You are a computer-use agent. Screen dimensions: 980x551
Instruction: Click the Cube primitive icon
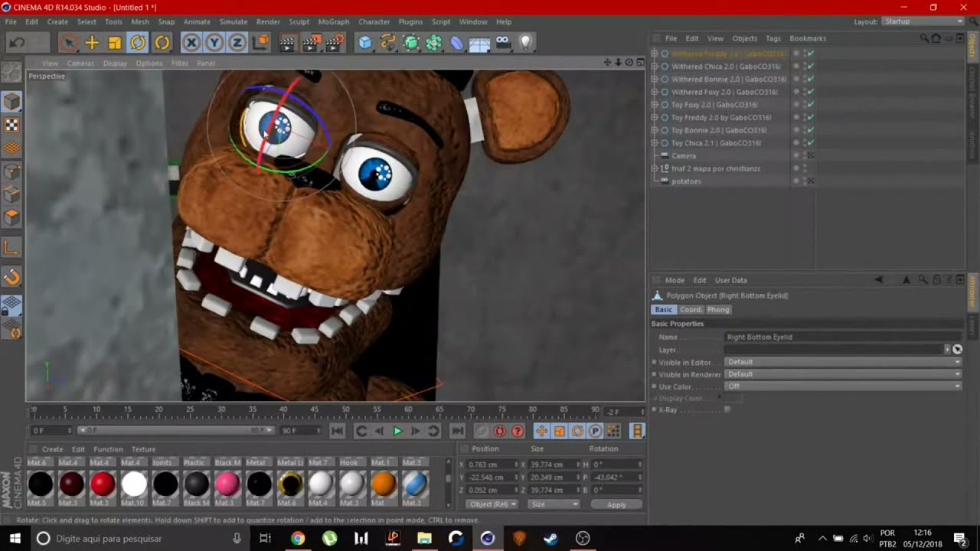pyautogui.click(x=365, y=43)
